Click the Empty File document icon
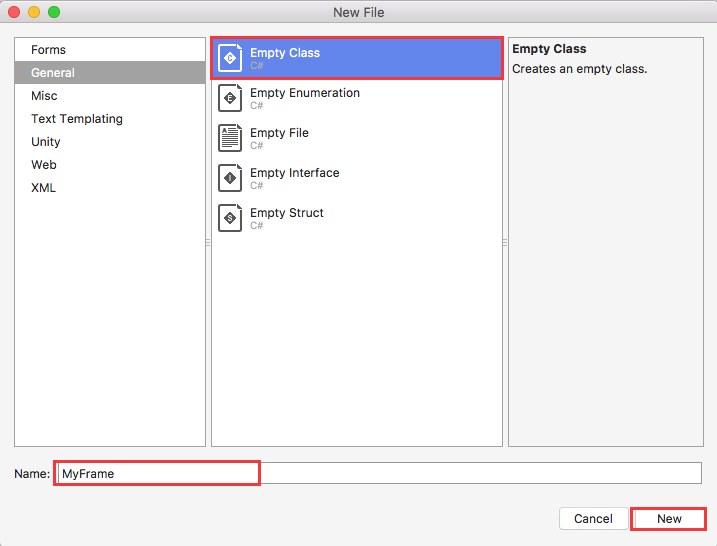This screenshot has height=546, width=717. pyautogui.click(x=230, y=138)
